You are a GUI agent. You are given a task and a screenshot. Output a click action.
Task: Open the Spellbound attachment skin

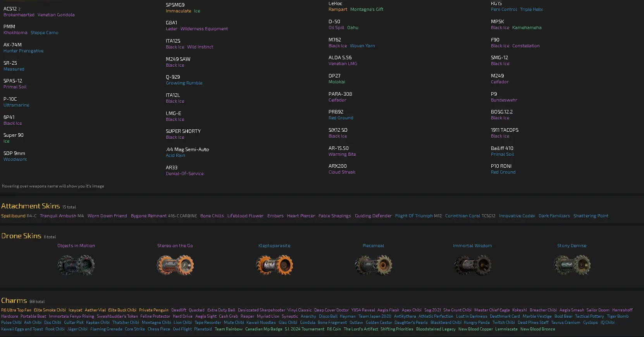(13, 216)
